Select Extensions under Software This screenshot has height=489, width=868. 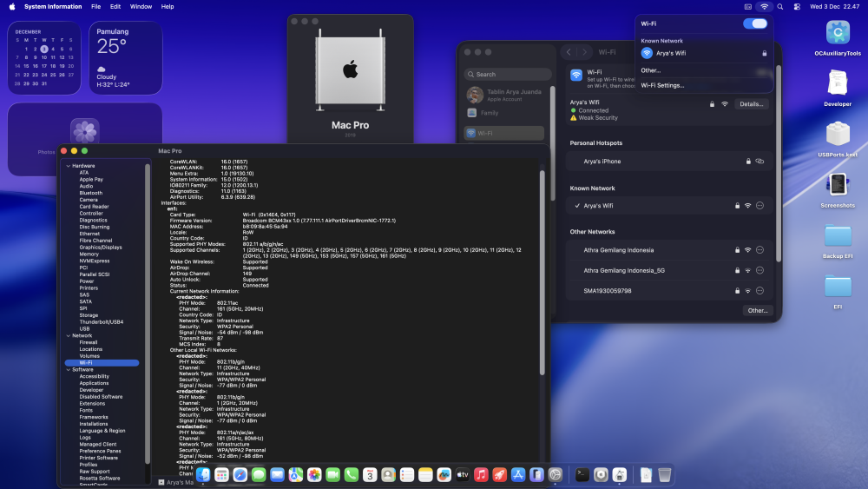pos(92,403)
